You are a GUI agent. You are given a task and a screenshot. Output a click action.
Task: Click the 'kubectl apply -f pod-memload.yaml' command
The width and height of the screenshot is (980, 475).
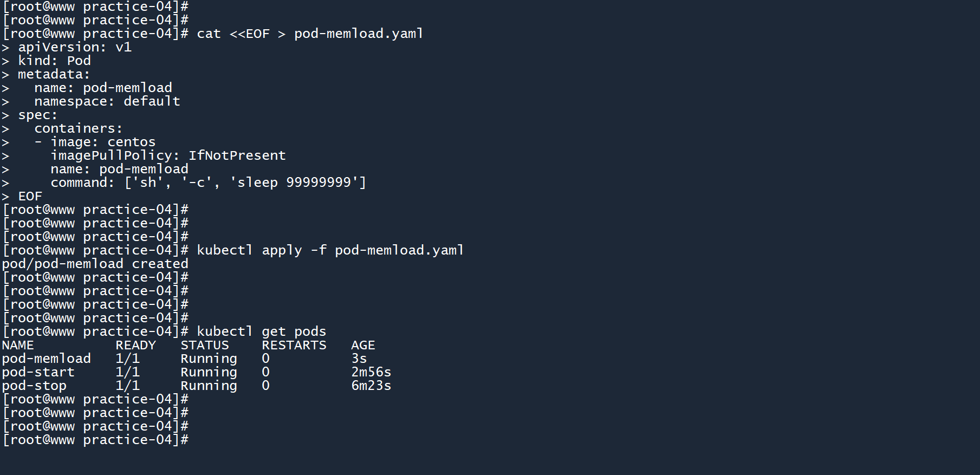(x=330, y=250)
